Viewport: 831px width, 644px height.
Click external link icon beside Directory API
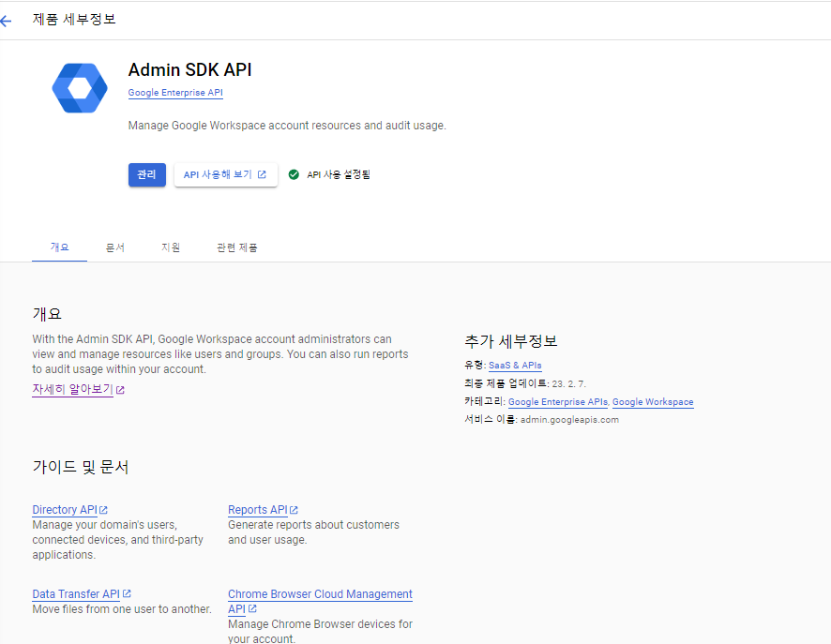[x=103, y=510]
